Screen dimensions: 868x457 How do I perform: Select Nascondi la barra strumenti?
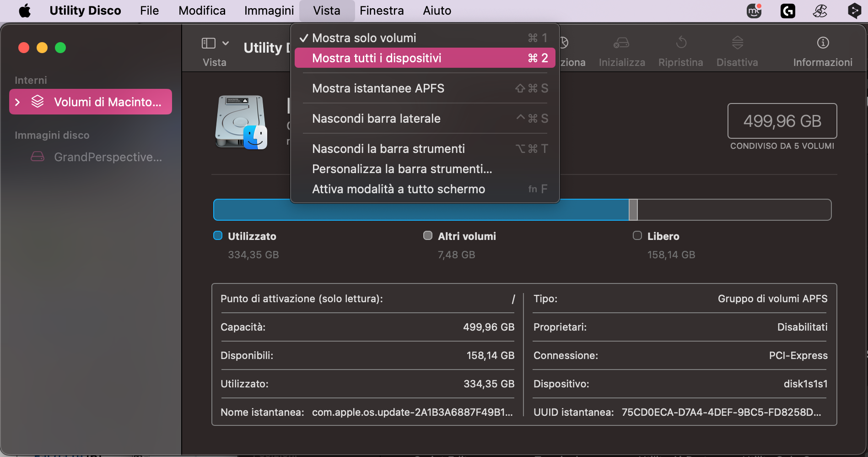[x=425, y=148]
